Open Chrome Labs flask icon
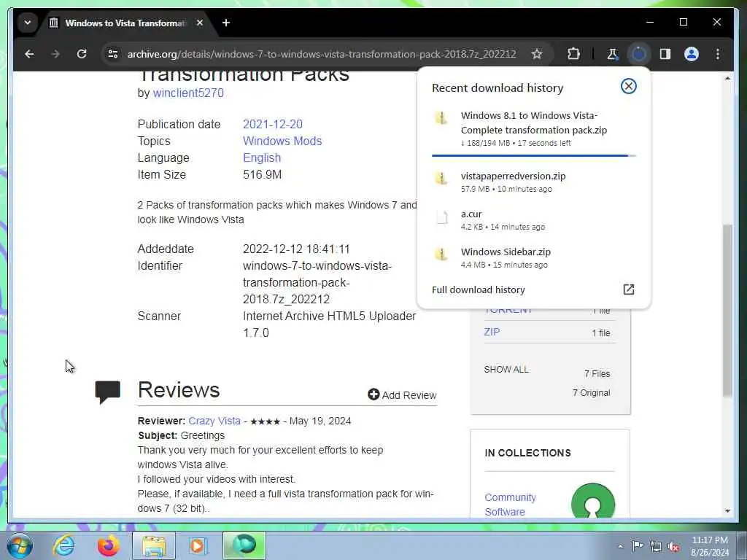This screenshot has height=560, width=747. (612, 54)
